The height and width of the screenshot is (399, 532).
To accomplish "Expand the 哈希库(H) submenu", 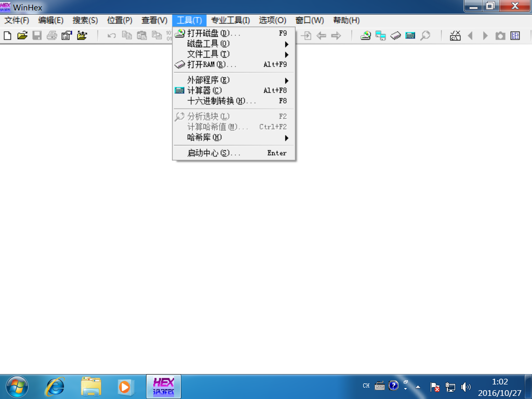I will tap(234, 137).
